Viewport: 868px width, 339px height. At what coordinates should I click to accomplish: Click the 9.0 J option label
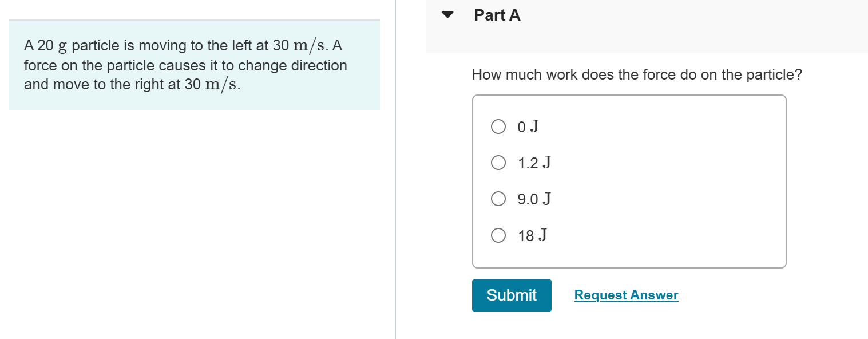click(x=533, y=199)
